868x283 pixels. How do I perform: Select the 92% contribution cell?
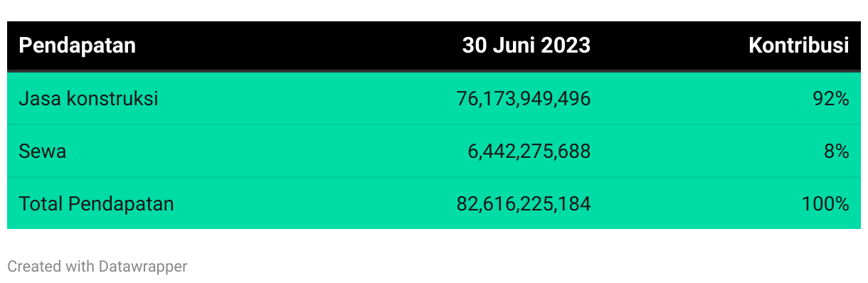tap(831, 99)
